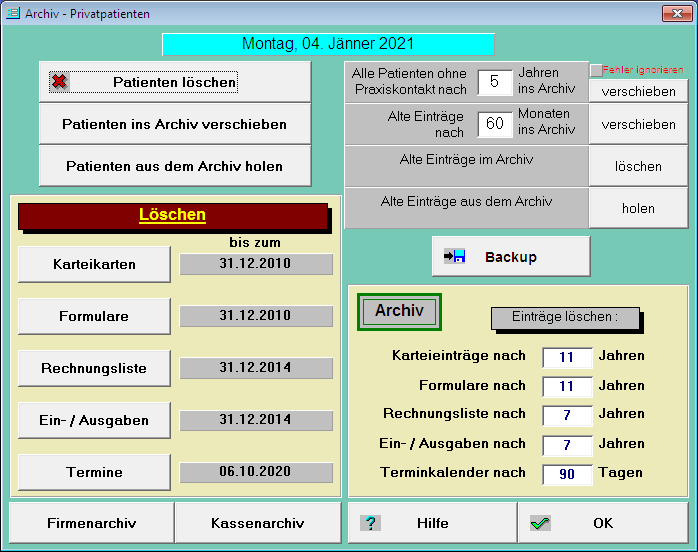Click the red X Patienten löschen icon
This screenshot has height=552, width=698.
60,82
